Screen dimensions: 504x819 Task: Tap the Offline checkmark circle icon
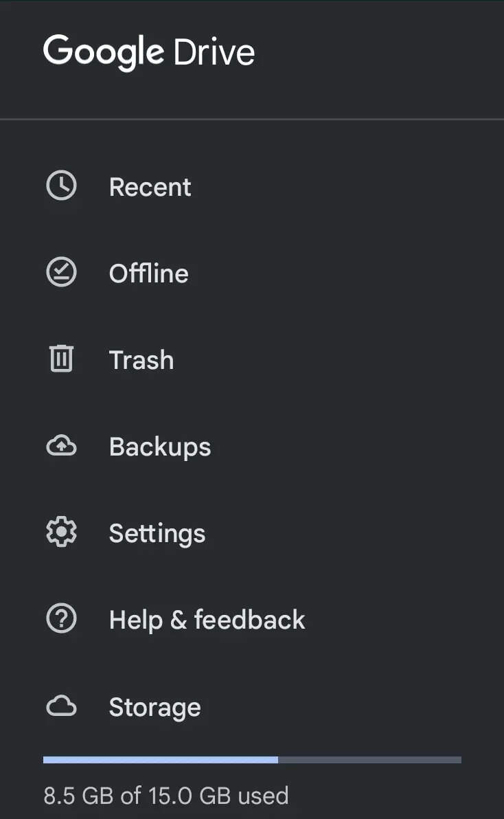[62, 272]
